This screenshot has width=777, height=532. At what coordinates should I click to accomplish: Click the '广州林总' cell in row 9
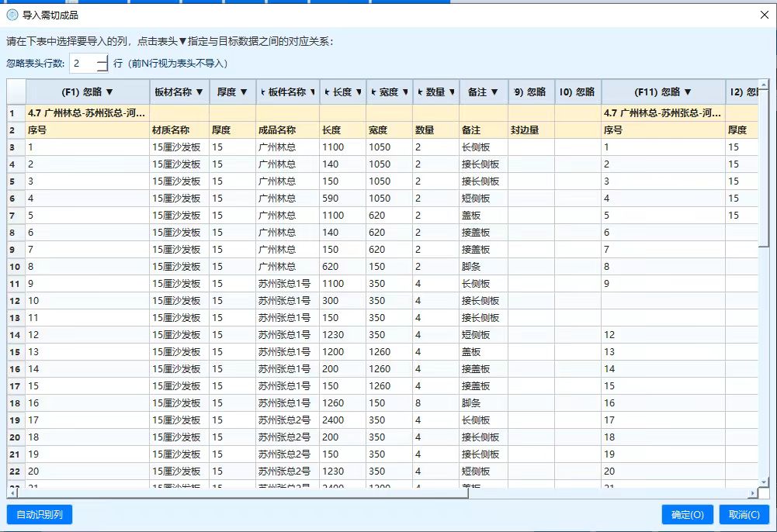[x=288, y=250]
